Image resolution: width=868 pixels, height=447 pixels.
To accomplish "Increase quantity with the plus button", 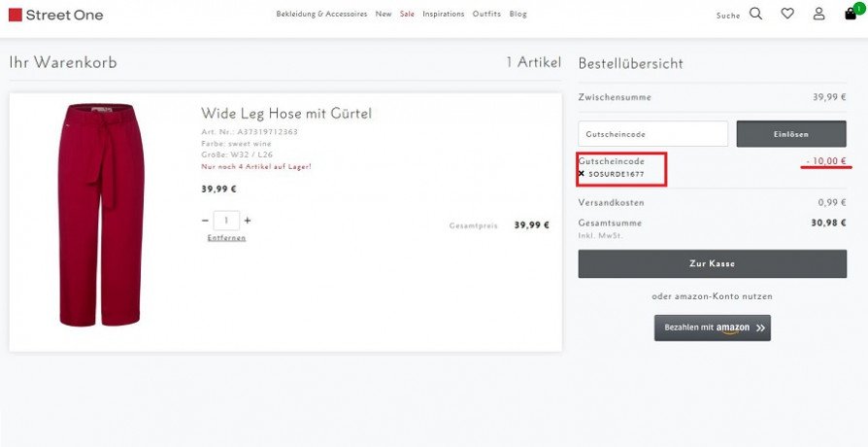I will click(x=248, y=221).
